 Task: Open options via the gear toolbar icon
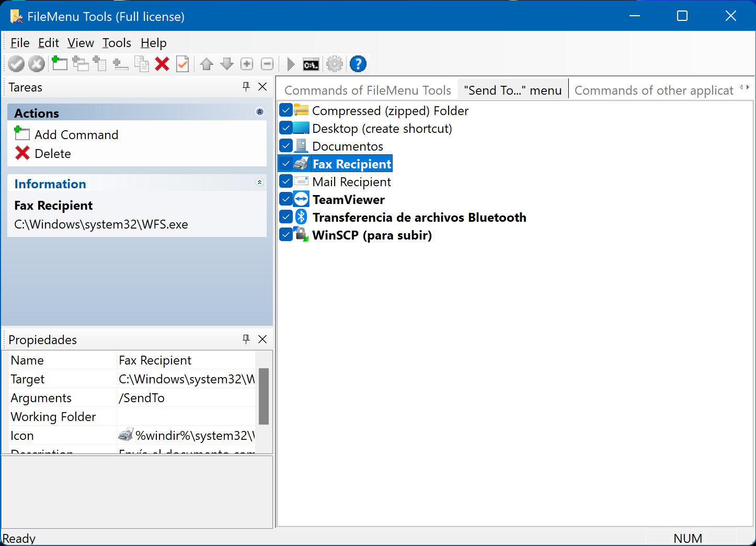(x=335, y=64)
